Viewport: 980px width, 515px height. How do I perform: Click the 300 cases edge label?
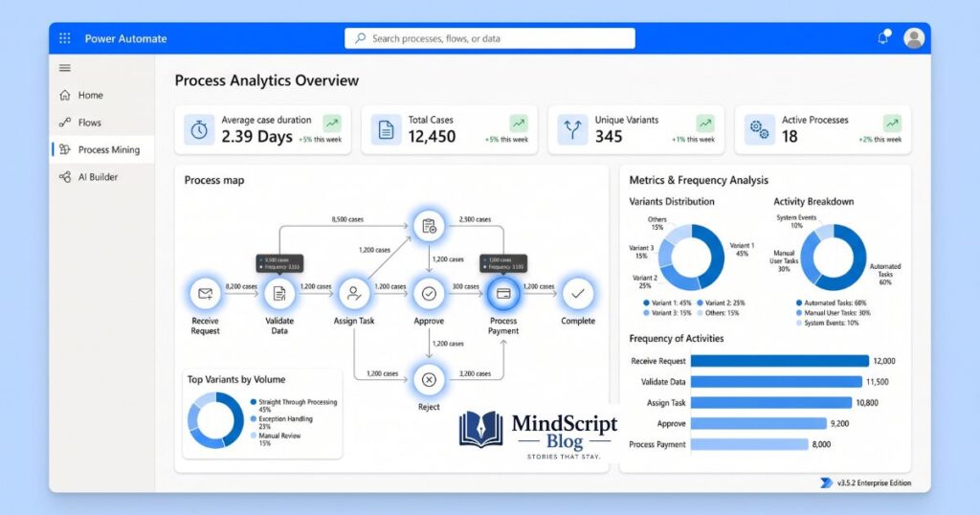coord(466,286)
